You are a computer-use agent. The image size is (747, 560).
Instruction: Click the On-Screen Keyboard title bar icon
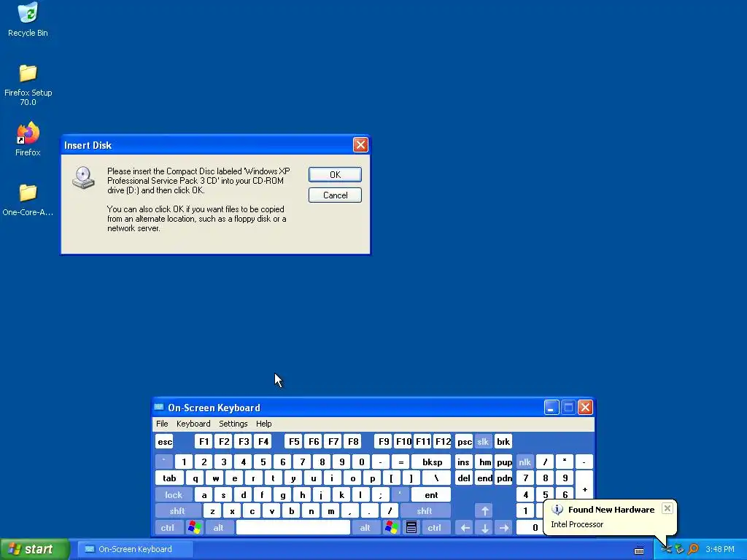pyautogui.click(x=159, y=408)
